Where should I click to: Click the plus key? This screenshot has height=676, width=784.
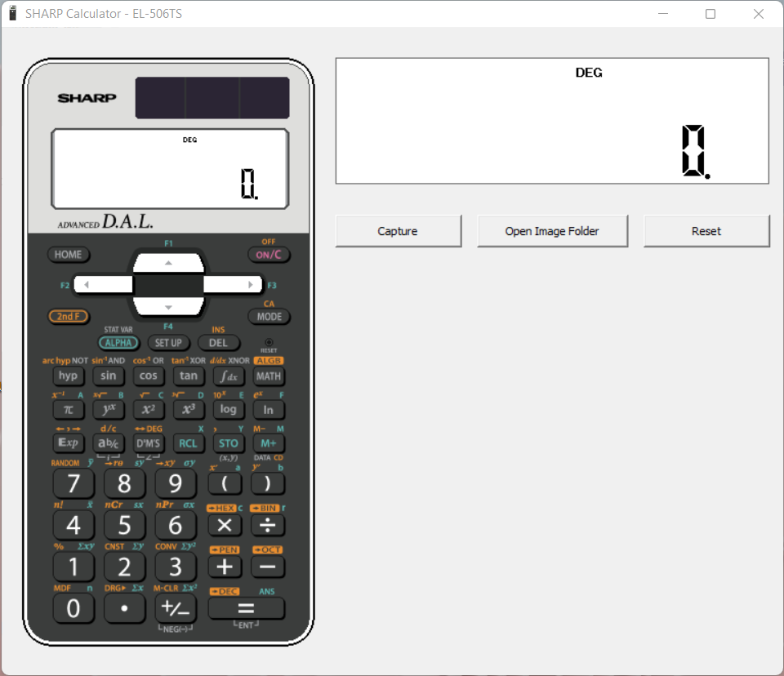coord(225,567)
